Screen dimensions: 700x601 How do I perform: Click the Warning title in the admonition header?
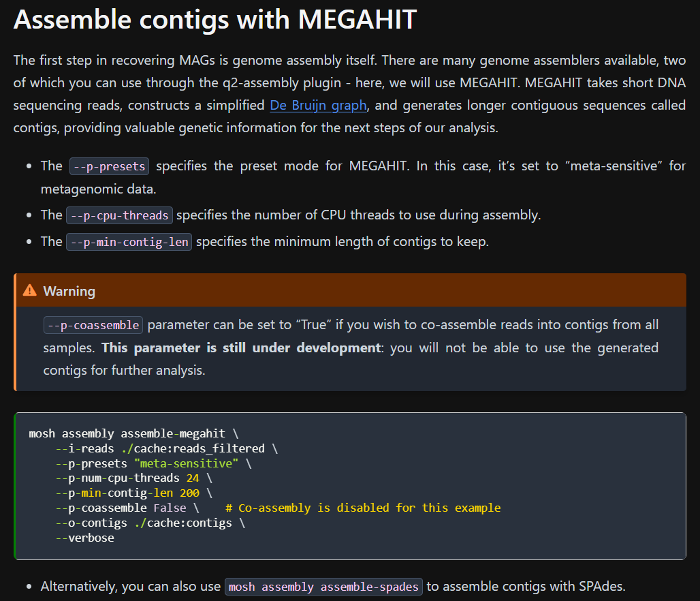tap(69, 291)
